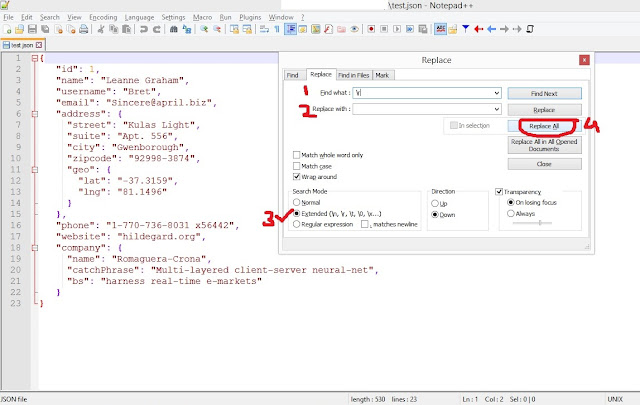Click the blue funnel filter icon

466,29
